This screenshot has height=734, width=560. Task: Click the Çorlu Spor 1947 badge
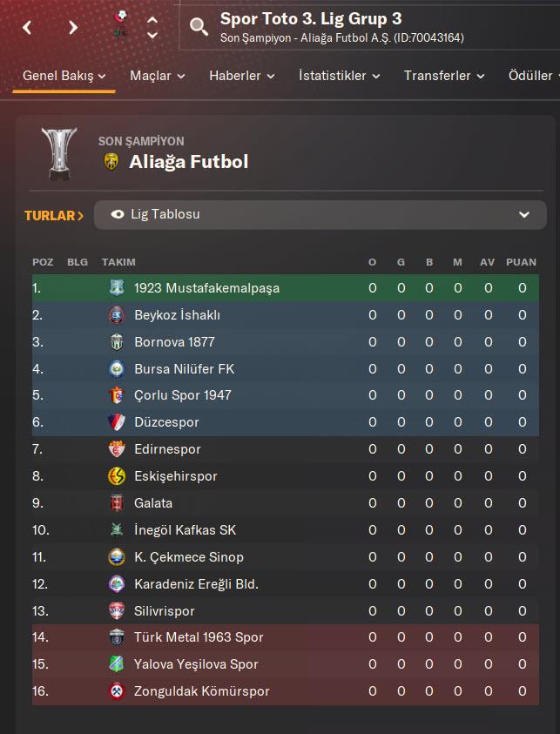tap(117, 395)
